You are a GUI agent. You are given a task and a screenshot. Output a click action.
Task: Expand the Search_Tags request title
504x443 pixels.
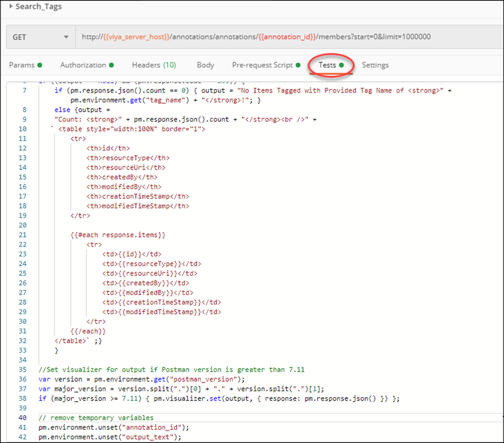tap(11, 7)
